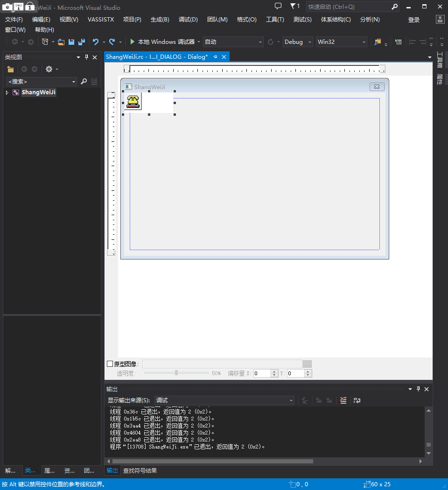The width and height of the screenshot is (448, 490).
Task: Open the VASSISTX menu
Action: (101, 20)
